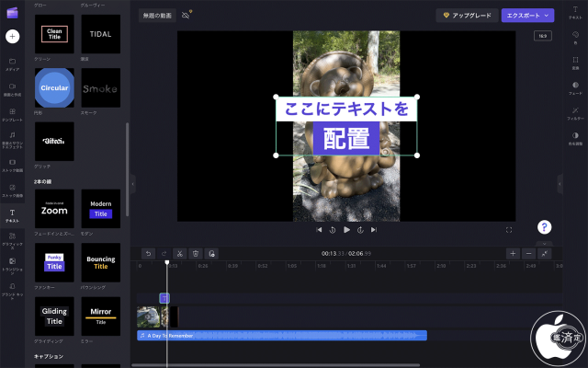This screenshot has width=588, height=368.
Task: Click the horizontal timeline scrollbar
Action: tap(276, 365)
